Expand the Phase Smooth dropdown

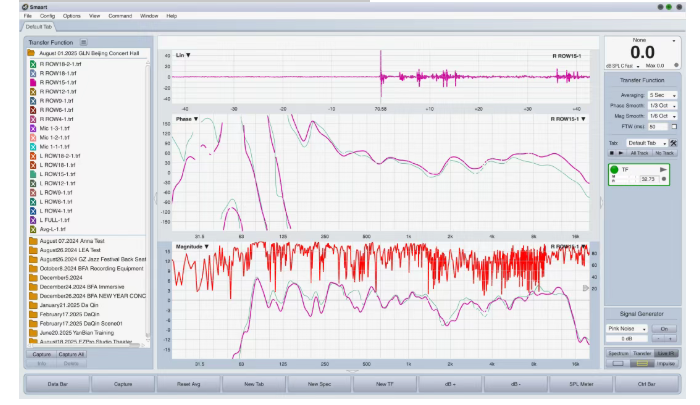coord(662,106)
